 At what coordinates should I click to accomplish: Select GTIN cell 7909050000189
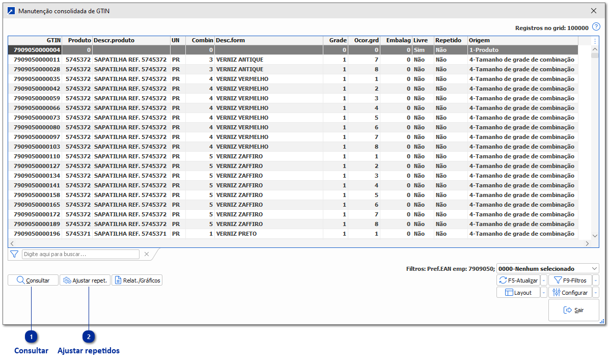[x=35, y=225]
